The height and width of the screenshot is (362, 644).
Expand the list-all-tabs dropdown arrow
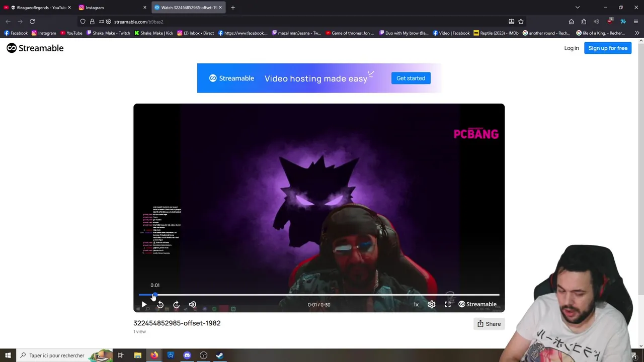click(578, 8)
